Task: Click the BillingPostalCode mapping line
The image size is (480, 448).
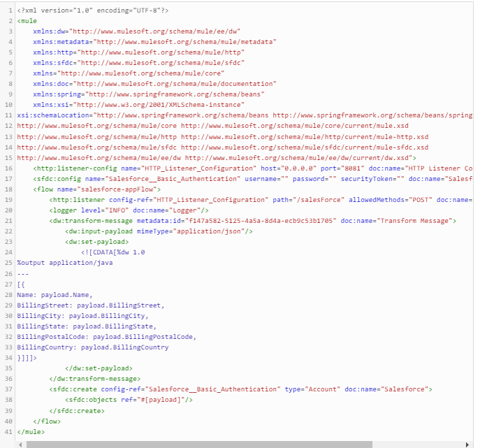Action: 106,337
